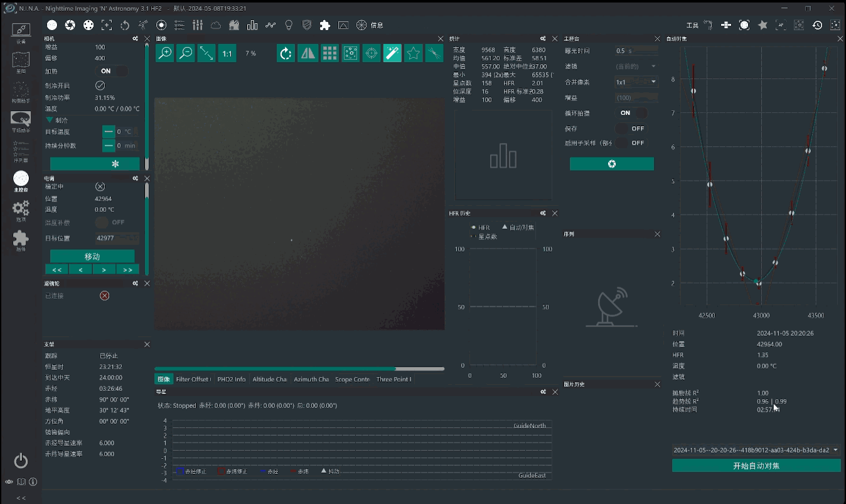Turn off the 循环拍摄 loop toggle
The height and width of the screenshot is (504, 846).
(632, 113)
